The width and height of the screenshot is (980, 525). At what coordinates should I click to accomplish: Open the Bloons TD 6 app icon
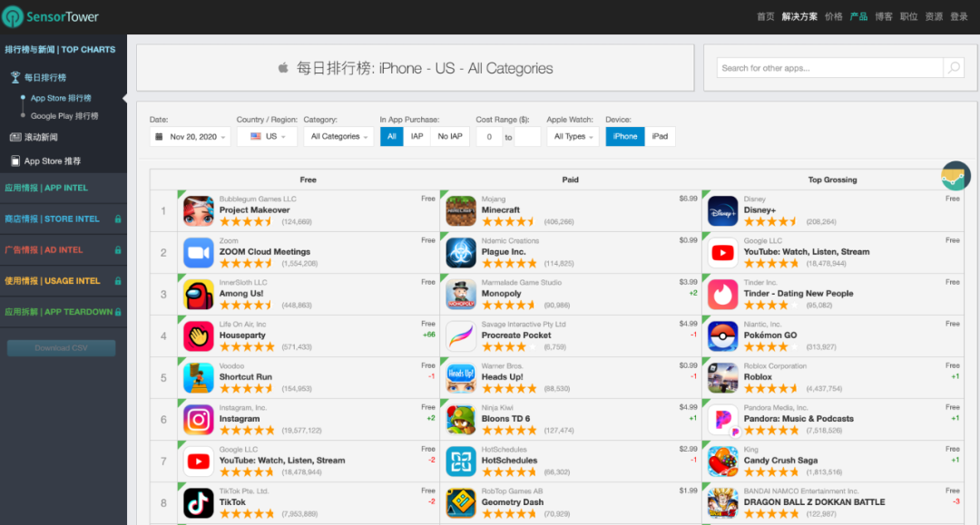tap(461, 420)
